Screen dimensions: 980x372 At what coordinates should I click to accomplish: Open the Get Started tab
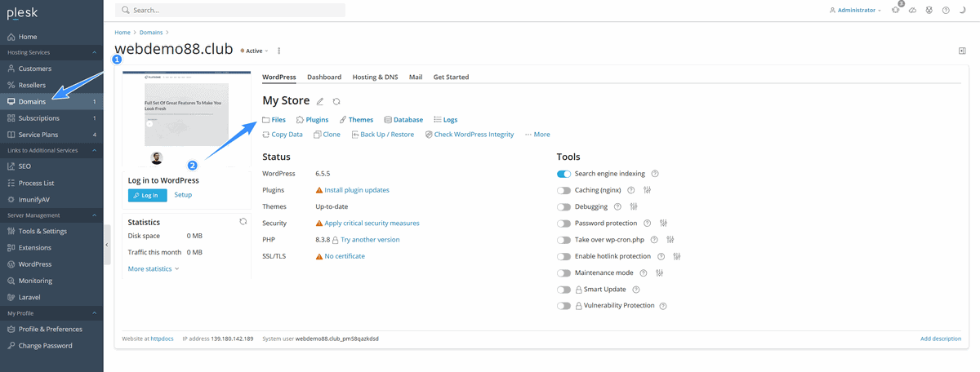(451, 77)
